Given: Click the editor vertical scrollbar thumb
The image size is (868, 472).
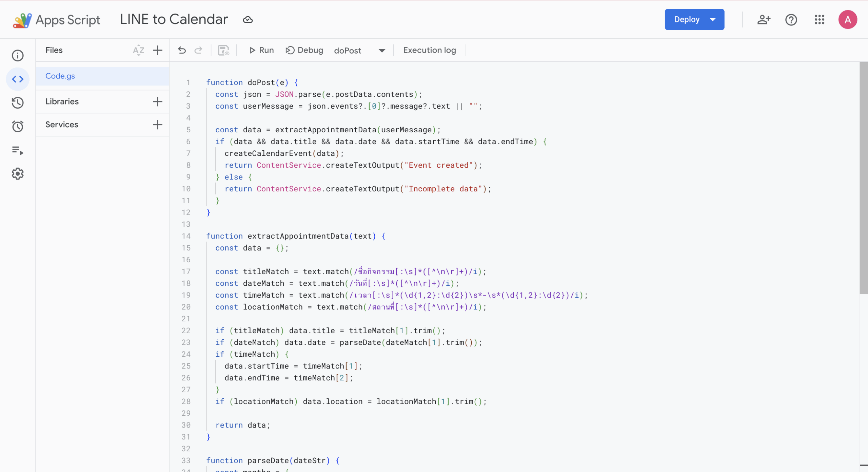Looking at the screenshot, I should [x=863, y=177].
